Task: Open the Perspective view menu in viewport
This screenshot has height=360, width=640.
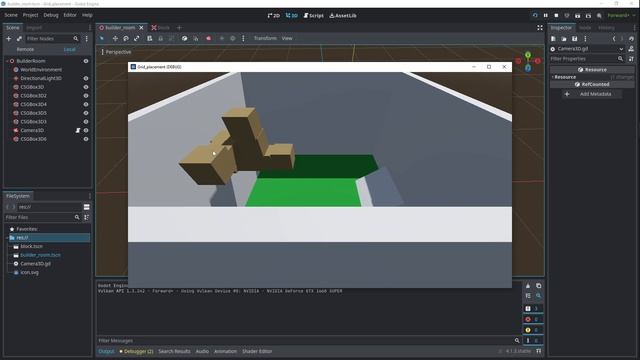Action: coord(117,52)
